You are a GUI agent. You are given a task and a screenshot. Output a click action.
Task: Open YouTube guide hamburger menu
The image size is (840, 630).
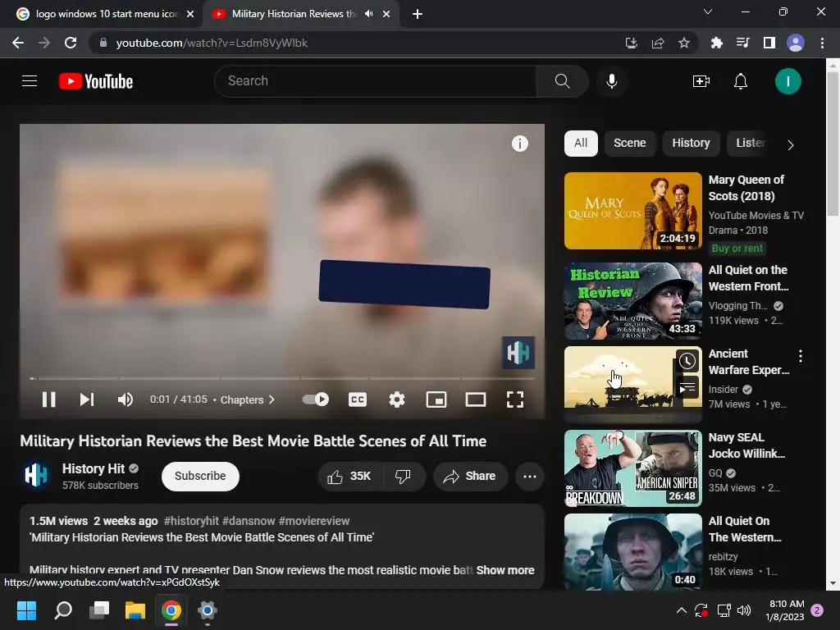30,81
